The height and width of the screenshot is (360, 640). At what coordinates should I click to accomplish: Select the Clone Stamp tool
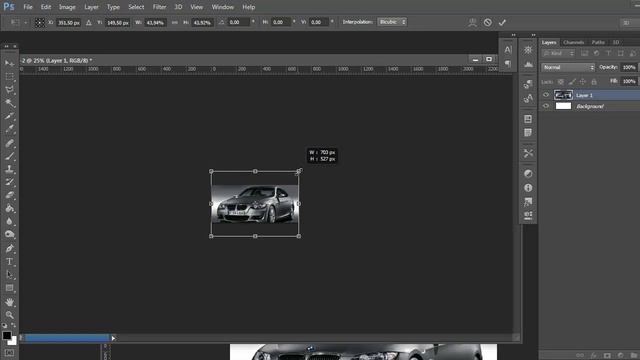(9, 169)
